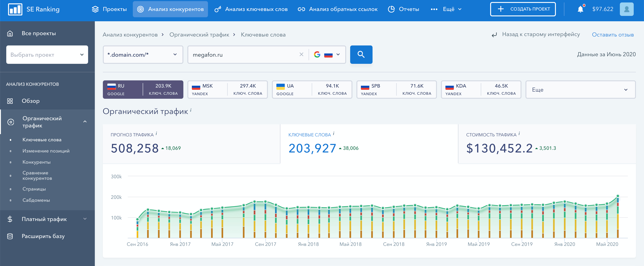Click the Google search engine icon
This screenshot has width=644, height=266.
tap(317, 54)
